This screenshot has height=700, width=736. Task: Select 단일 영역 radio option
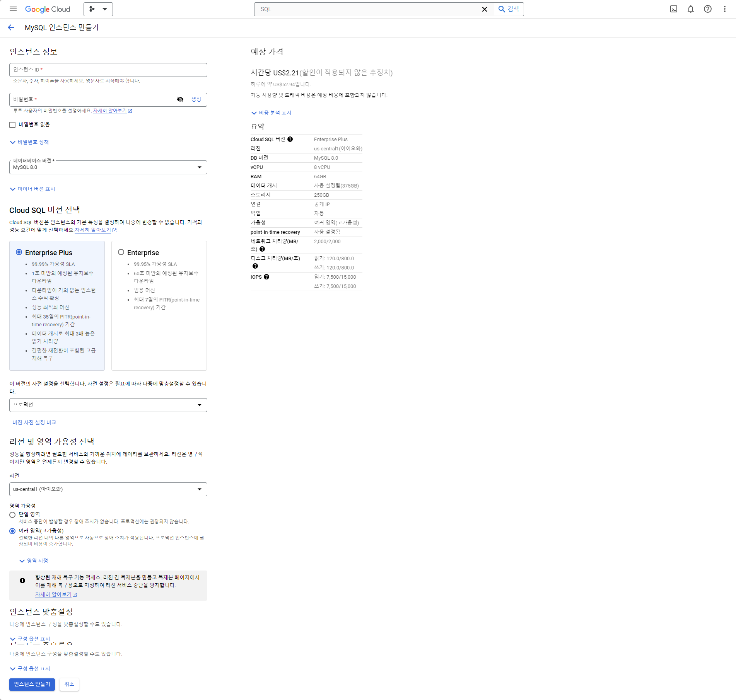(12, 515)
